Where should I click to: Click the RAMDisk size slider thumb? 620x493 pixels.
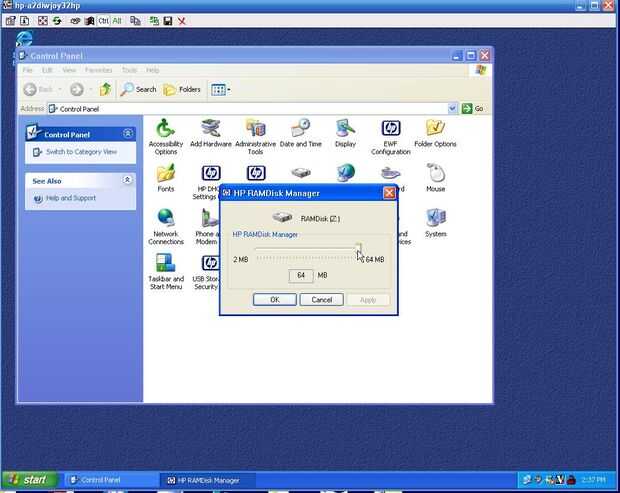click(358, 248)
